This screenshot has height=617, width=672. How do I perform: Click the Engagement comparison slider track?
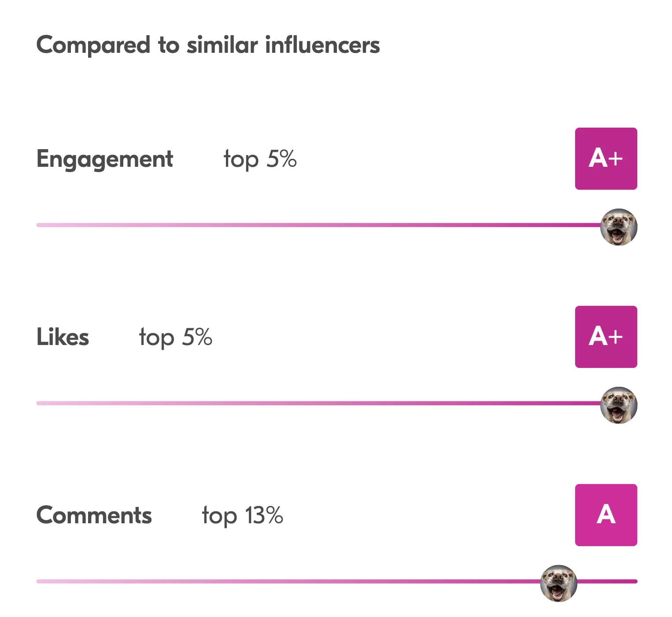click(x=317, y=225)
